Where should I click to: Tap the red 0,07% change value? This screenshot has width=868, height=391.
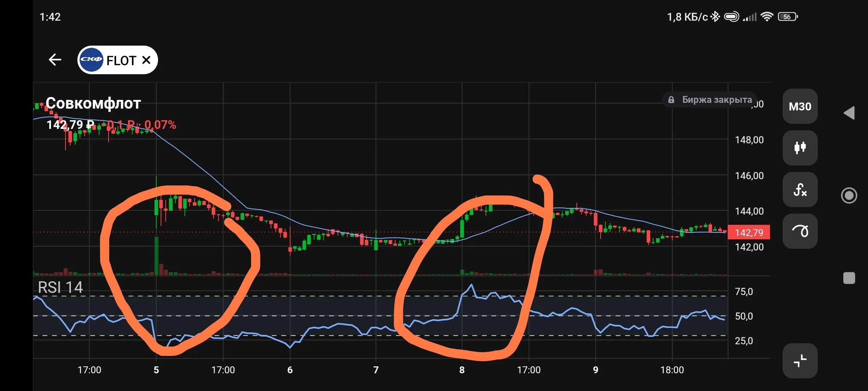pos(160,125)
